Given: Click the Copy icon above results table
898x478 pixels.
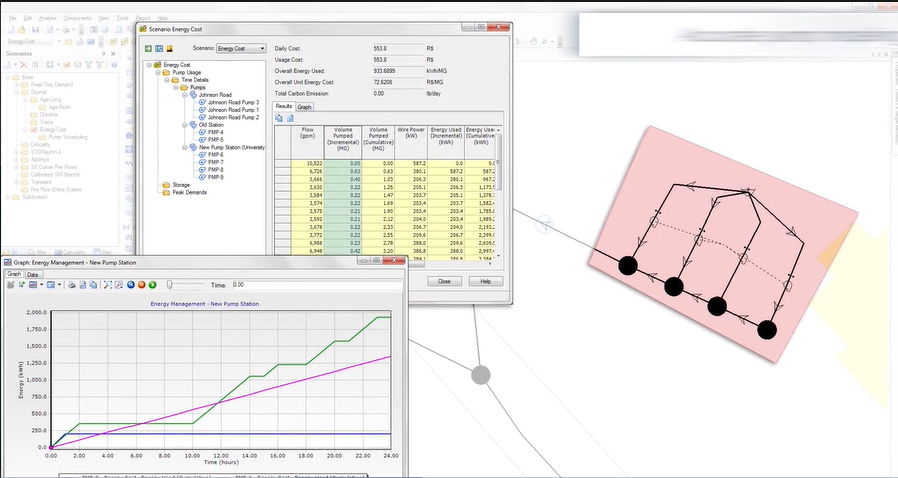Looking at the screenshot, I should tap(279, 118).
